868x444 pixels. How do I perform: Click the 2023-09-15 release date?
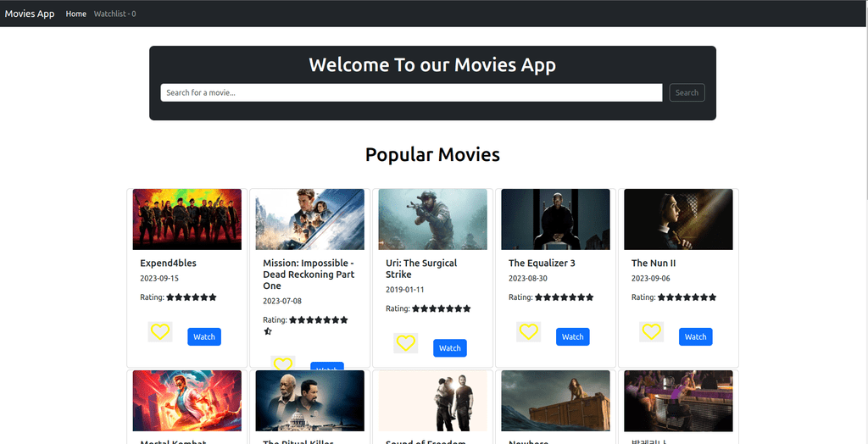tap(159, 279)
